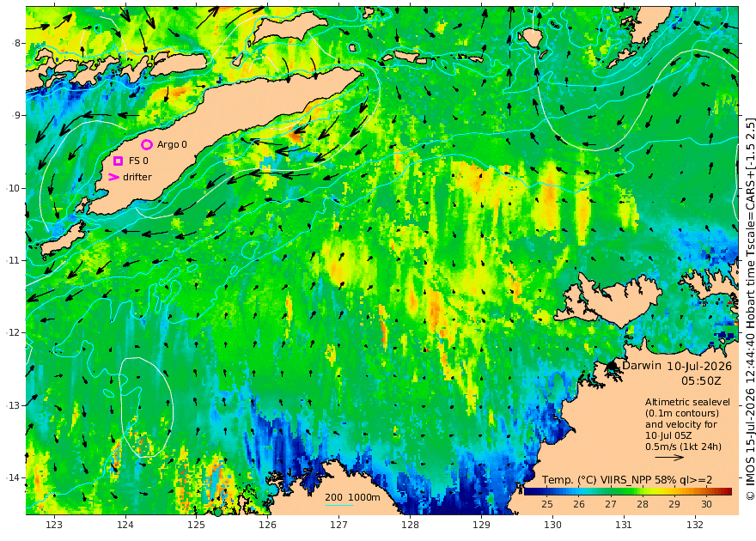Click the '200 1000m' depth contour label
This screenshot has height=541, width=756.
pyautogui.click(x=352, y=498)
